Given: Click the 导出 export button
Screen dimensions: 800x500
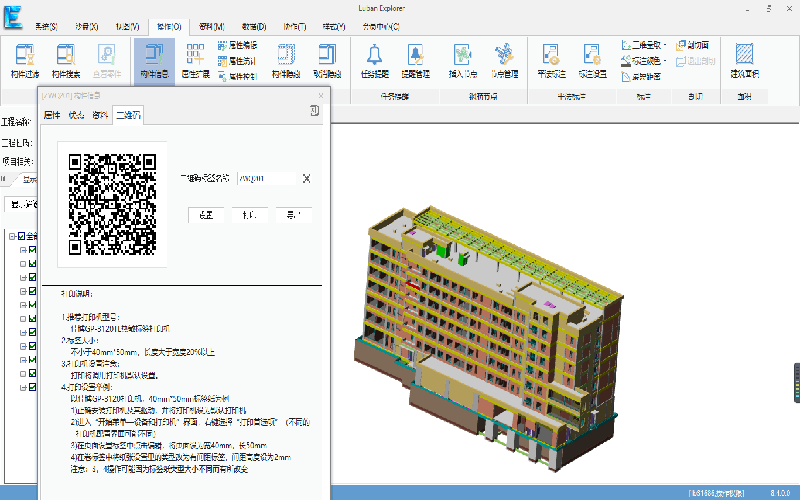Looking at the screenshot, I should pyautogui.click(x=294, y=215).
